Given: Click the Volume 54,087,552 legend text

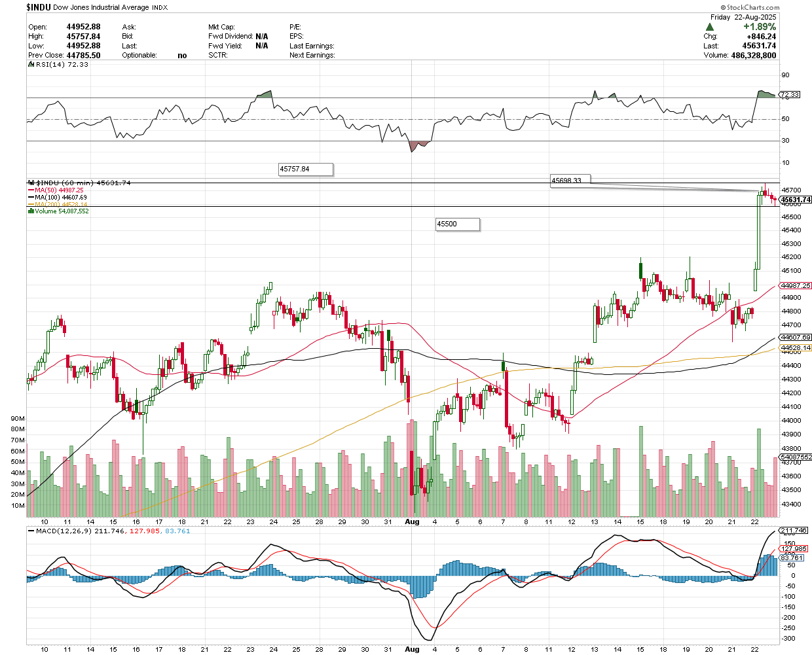Looking at the screenshot, I should click(62, 211).
